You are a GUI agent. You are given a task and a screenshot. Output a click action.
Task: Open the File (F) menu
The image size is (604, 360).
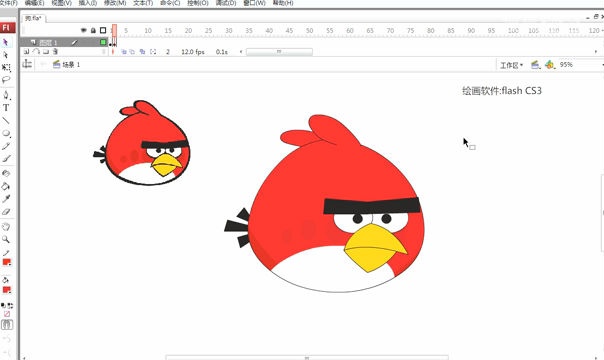8,3
